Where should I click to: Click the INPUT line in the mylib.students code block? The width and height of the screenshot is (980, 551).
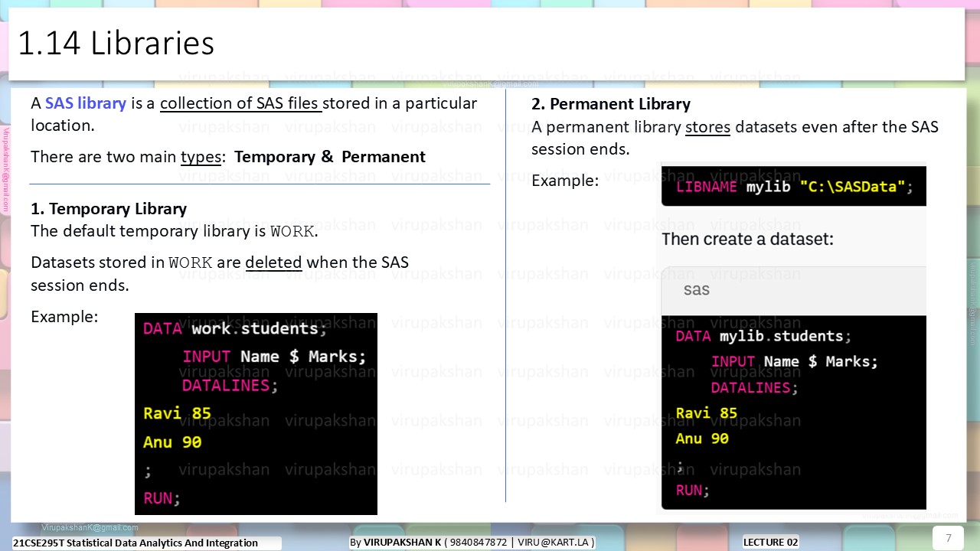click(x=794, y=361)
